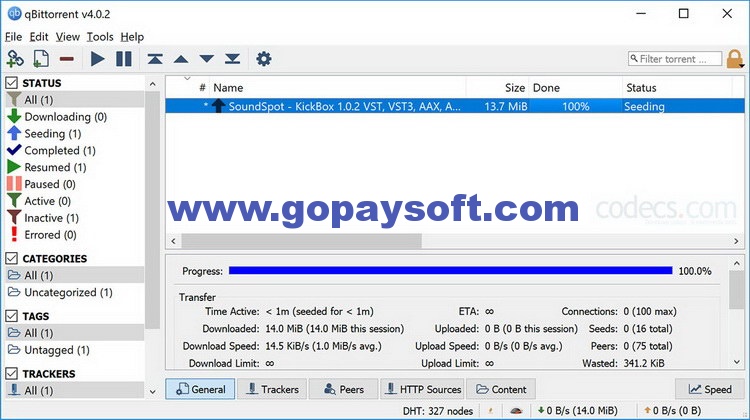
Task: Click the DHT: 327 nodes status text
Action: pos(438,410)
